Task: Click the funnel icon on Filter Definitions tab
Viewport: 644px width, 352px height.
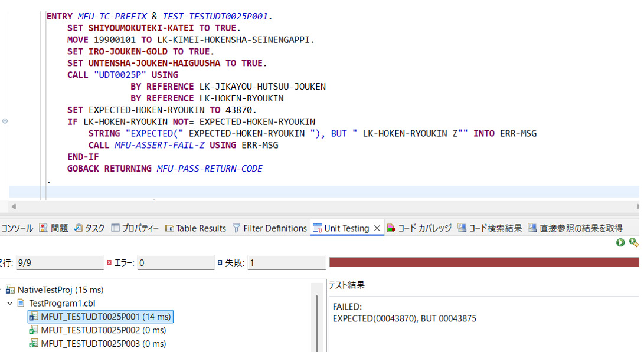Action: [236, 228]
